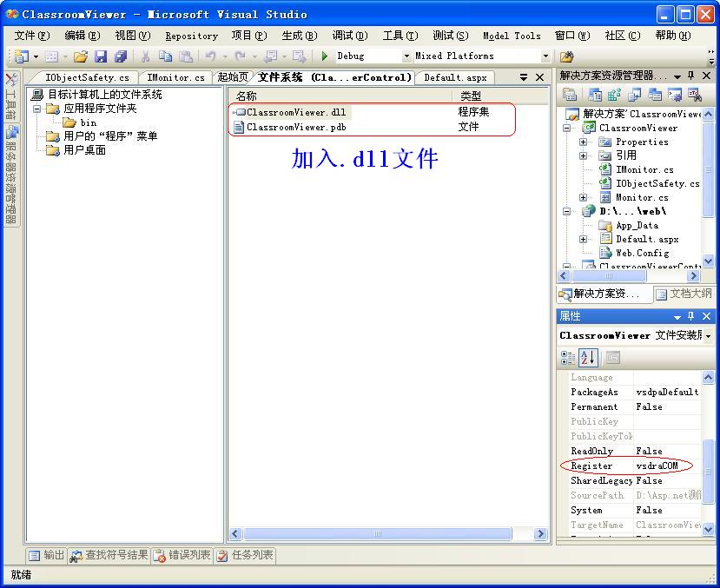The width and height of the screenshot is (720, 588).
Task: Open the 生成(B) menu
Action: point(300,36)
